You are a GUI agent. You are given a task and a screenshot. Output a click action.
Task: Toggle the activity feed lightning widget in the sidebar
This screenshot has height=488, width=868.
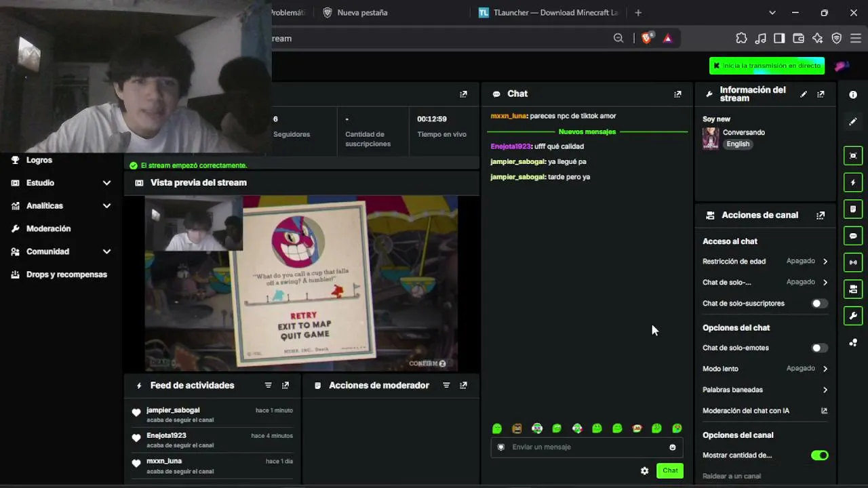point(853,183)
